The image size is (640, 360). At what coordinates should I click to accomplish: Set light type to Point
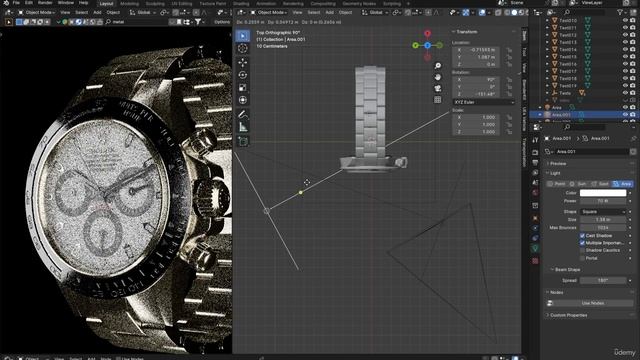point(557,184)
